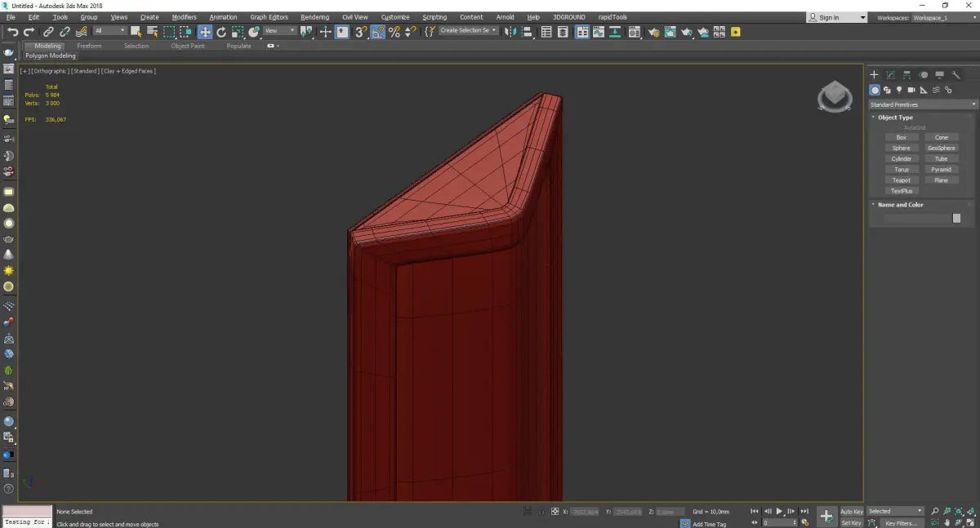Open the Rendering menu
This screenshot has width=980, height=528.
pos(314,17)
